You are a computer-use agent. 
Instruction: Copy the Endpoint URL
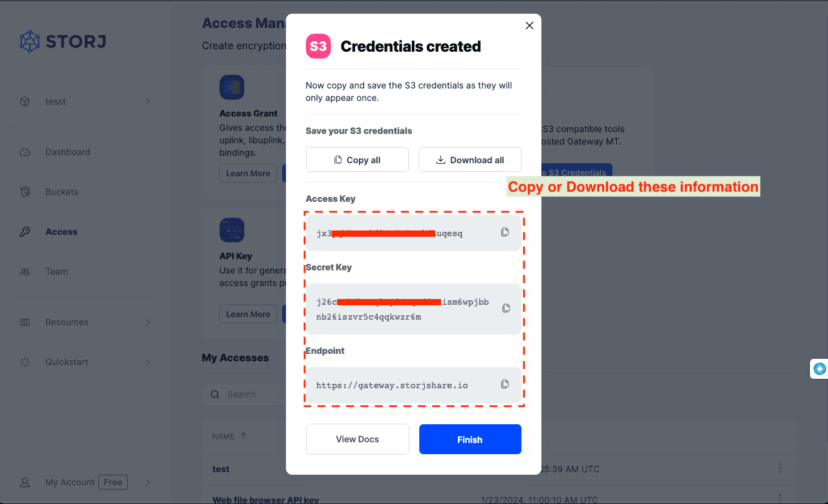point(505,384)
